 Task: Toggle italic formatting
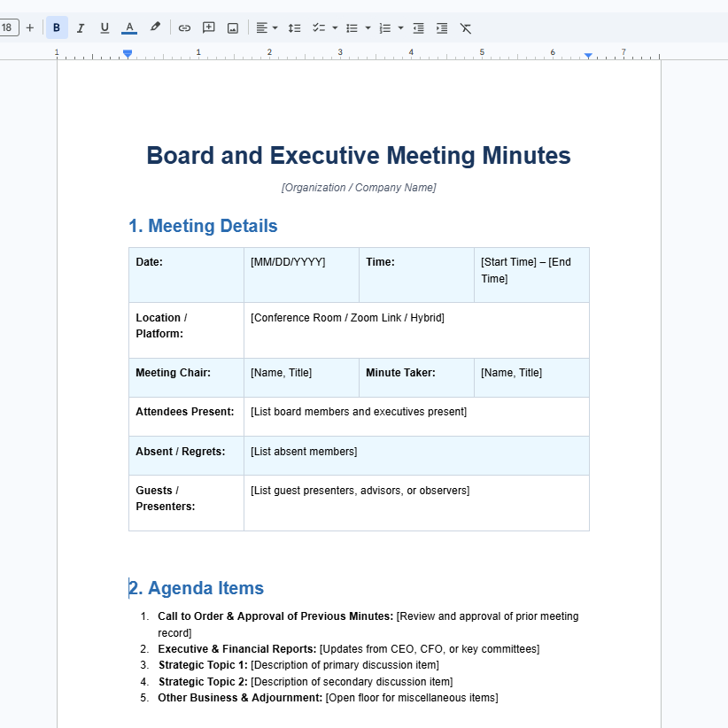pyautogui.click(x=81, y=27)
